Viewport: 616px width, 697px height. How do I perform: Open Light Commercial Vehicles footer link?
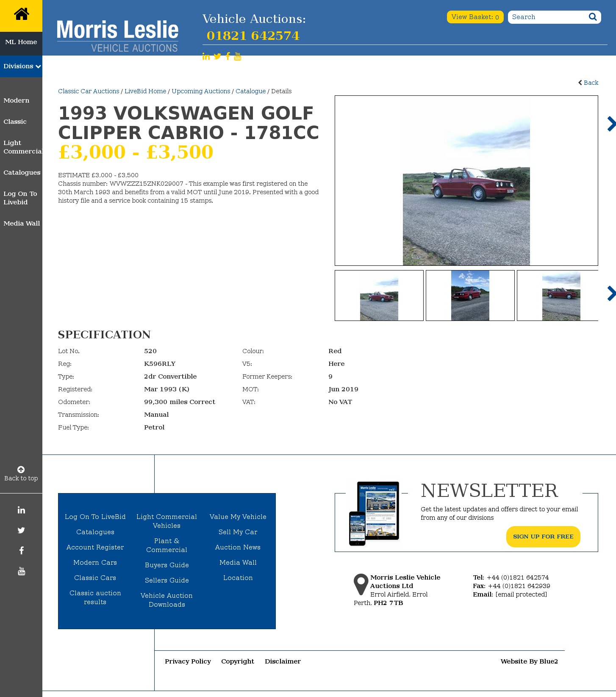click(167, 521)
